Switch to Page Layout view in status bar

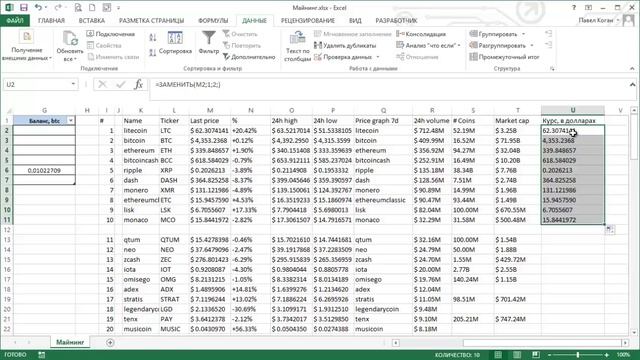point(517,355)
